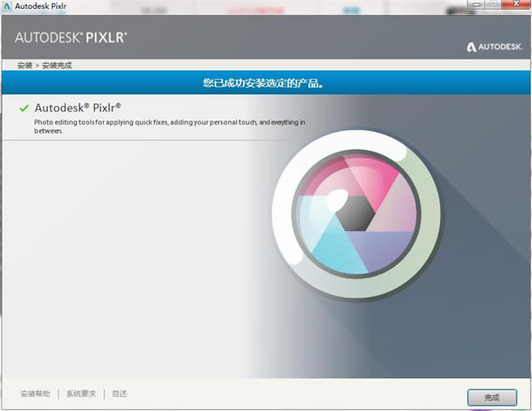
Task: Open the 安装帮助 link
Action: (x=35, y=393)
